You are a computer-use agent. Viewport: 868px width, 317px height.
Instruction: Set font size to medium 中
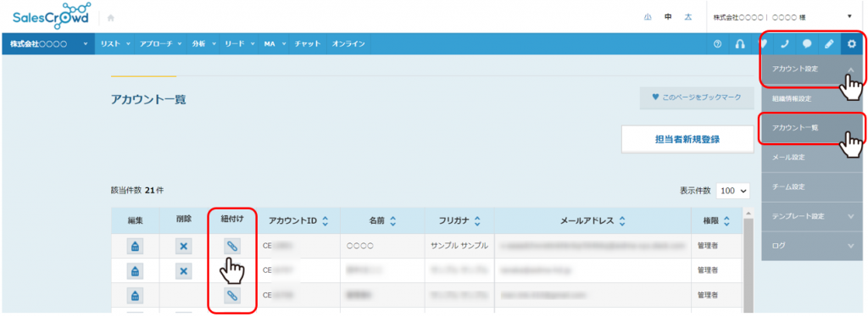point(668,17)
